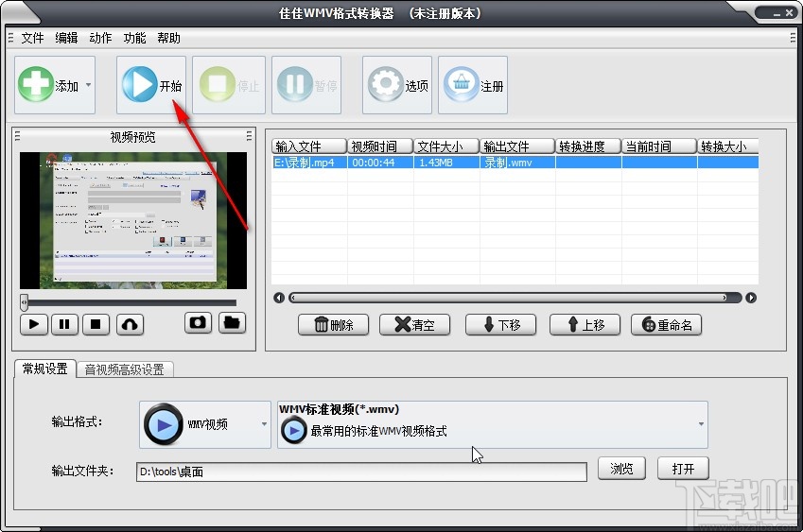Image resolution: width=803 pixels, height=532 pixels.
Task: Switch to the 音视频高级设置 tab
Action: coord(125,369)
